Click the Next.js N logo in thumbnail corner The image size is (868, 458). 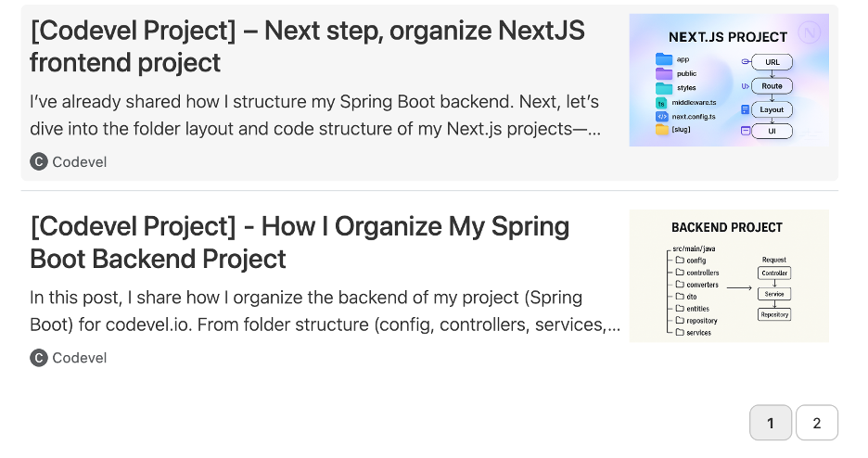point(811,32)
